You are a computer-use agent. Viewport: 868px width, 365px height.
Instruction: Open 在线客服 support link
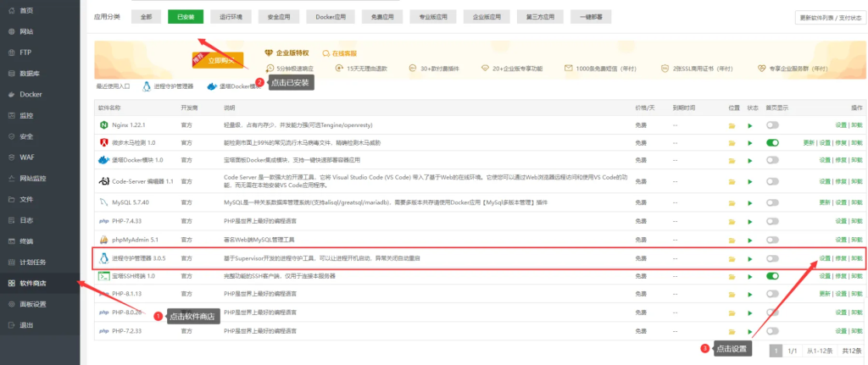point(340,53)
